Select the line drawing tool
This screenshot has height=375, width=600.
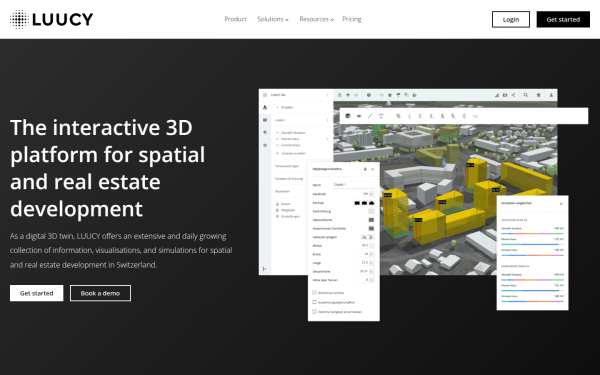coord(370,116)
